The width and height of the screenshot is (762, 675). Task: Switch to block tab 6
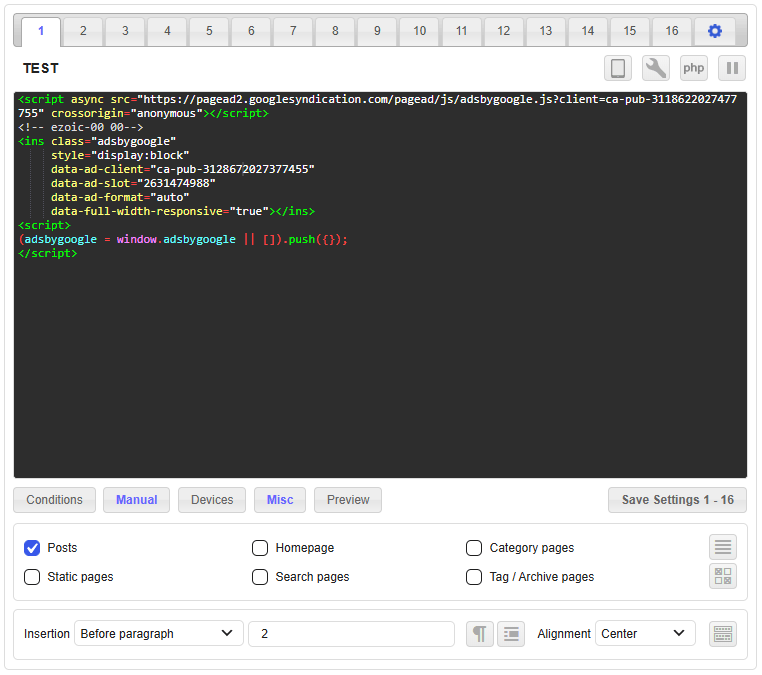251,32
